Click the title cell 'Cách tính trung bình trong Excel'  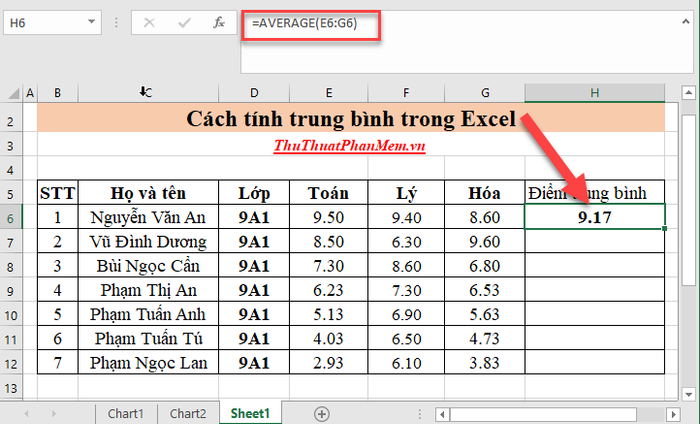pos(351,118)
